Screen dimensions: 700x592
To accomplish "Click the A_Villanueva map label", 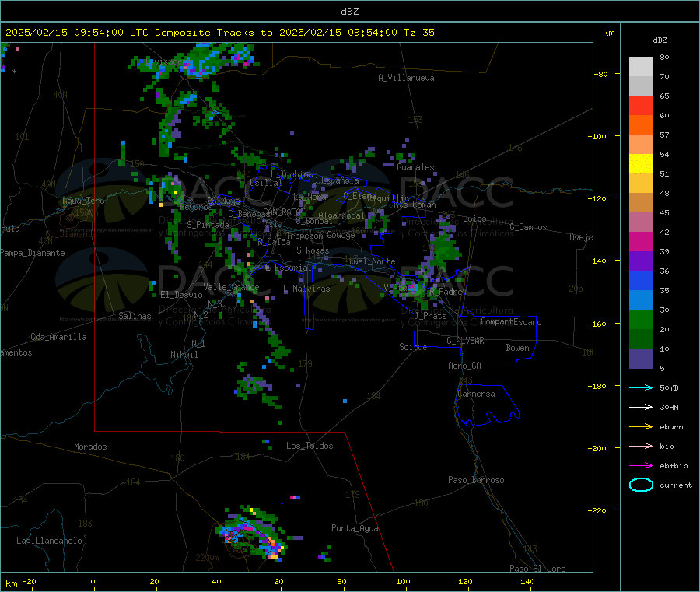I will pos(406,78).
